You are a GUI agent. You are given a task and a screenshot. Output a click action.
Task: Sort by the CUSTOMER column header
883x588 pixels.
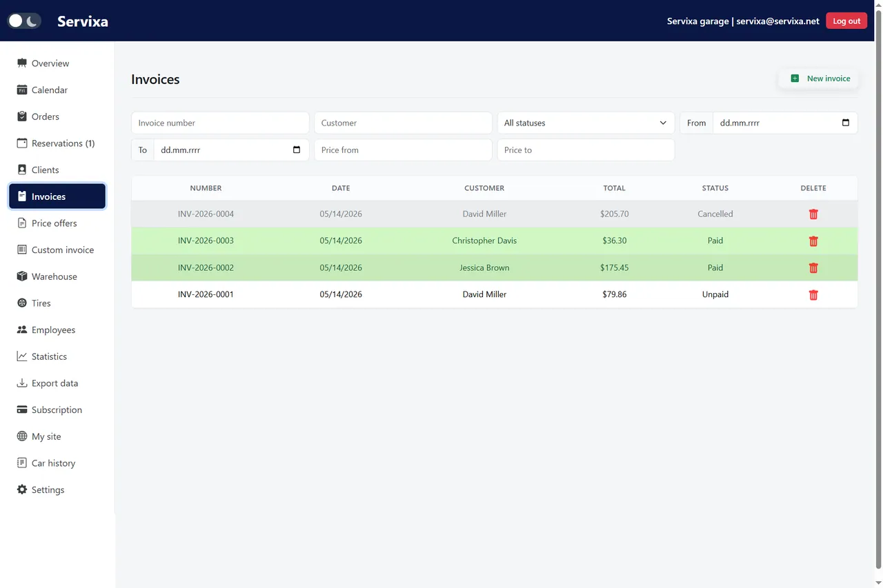(484, 188)
